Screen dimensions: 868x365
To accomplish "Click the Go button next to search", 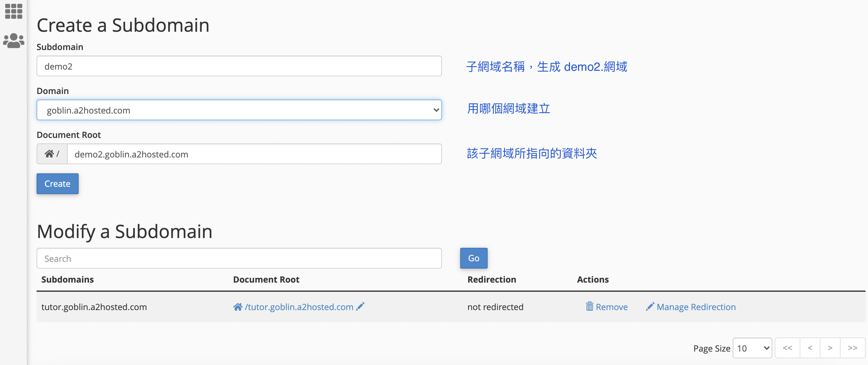I will (x=473, y=258).
